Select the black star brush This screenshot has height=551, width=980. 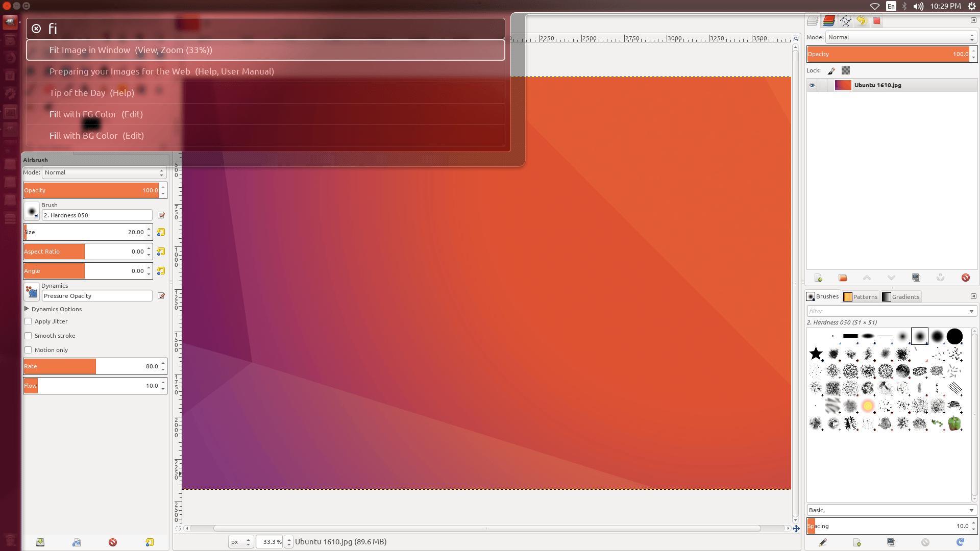(x=816, y=353)
